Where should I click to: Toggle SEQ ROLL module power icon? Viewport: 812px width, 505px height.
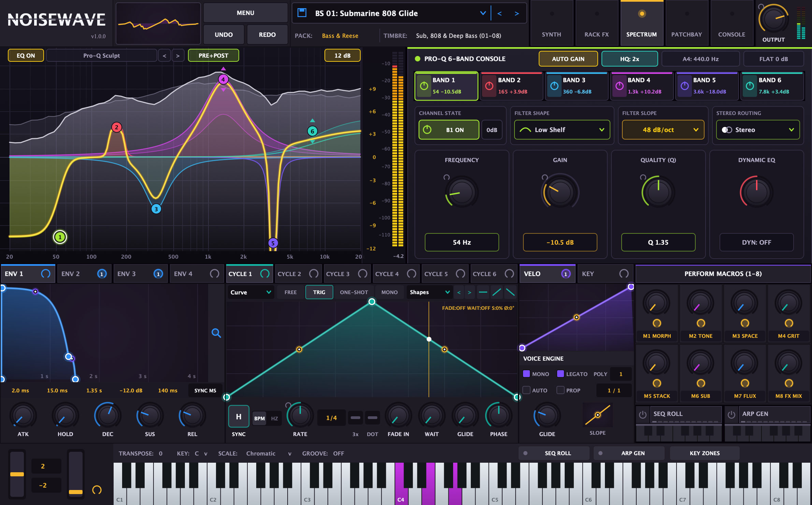pos(643,415)
